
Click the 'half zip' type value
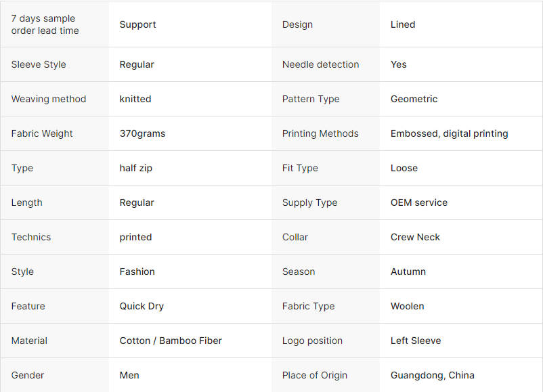coord(135,168)
